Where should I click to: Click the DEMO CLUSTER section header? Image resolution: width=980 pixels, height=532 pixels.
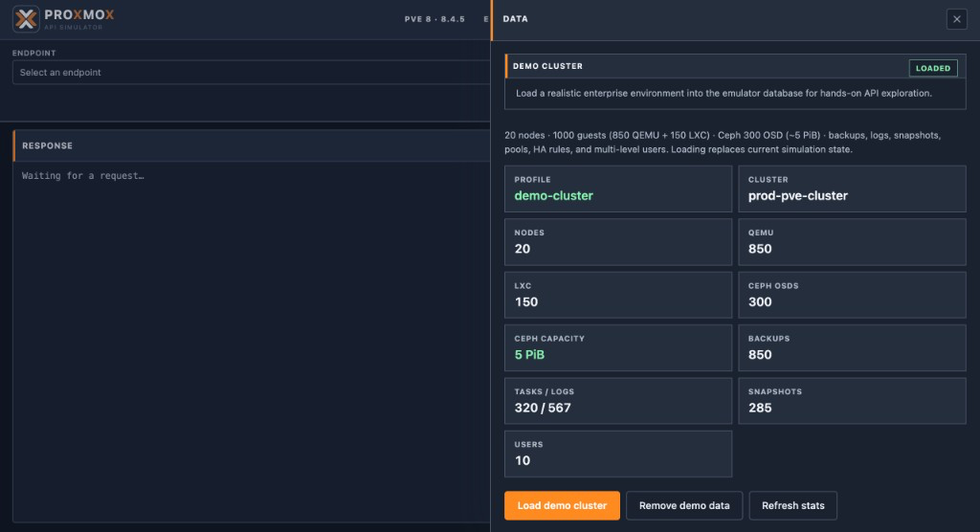click(x=547, y=66)
